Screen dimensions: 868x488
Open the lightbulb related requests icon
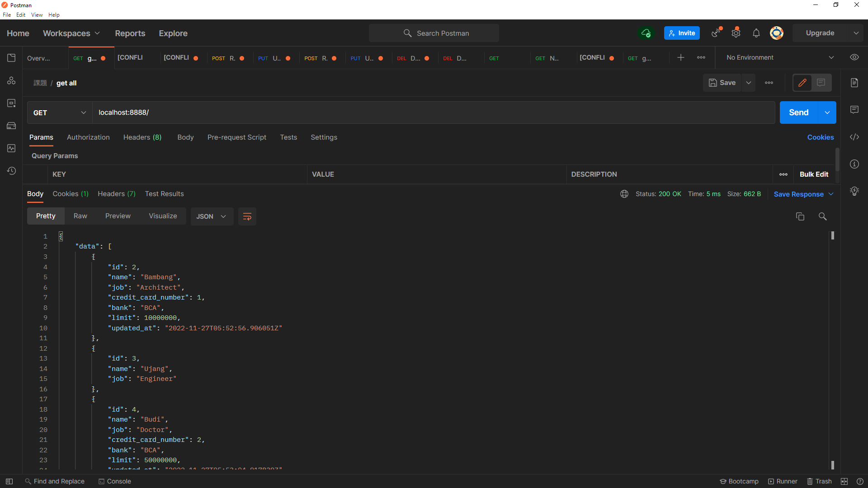click(854, 191)
